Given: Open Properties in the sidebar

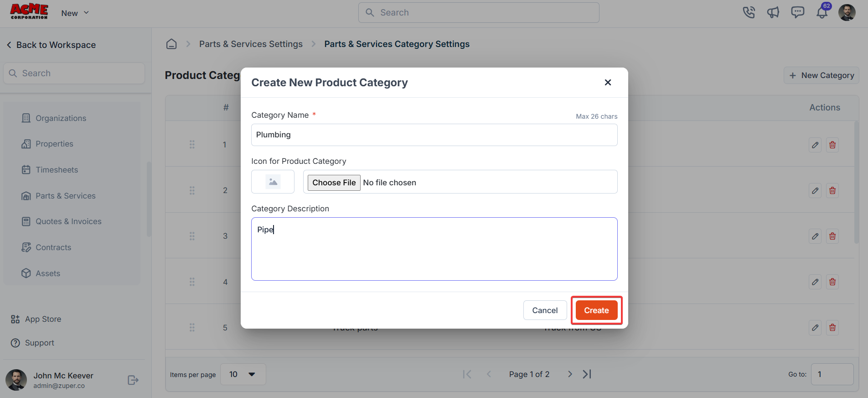Looking at the screenshot, I should [47, 144].
